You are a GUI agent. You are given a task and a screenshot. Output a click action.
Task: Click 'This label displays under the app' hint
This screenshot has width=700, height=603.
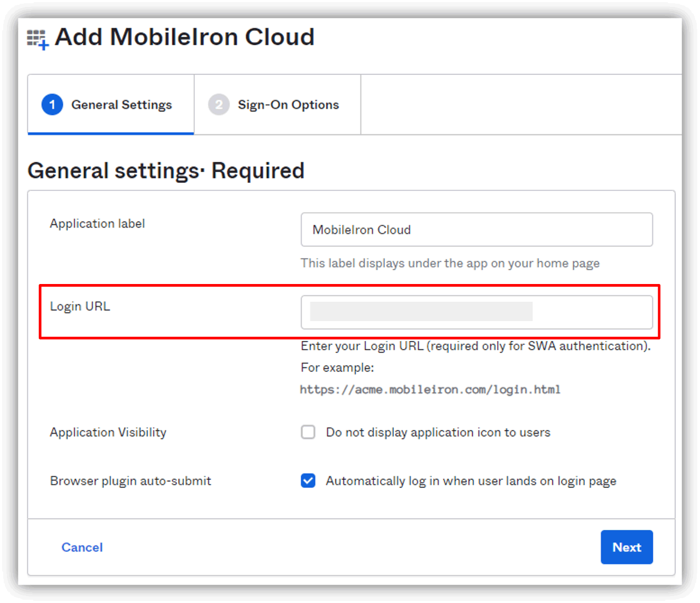click(x=450, y=263)
